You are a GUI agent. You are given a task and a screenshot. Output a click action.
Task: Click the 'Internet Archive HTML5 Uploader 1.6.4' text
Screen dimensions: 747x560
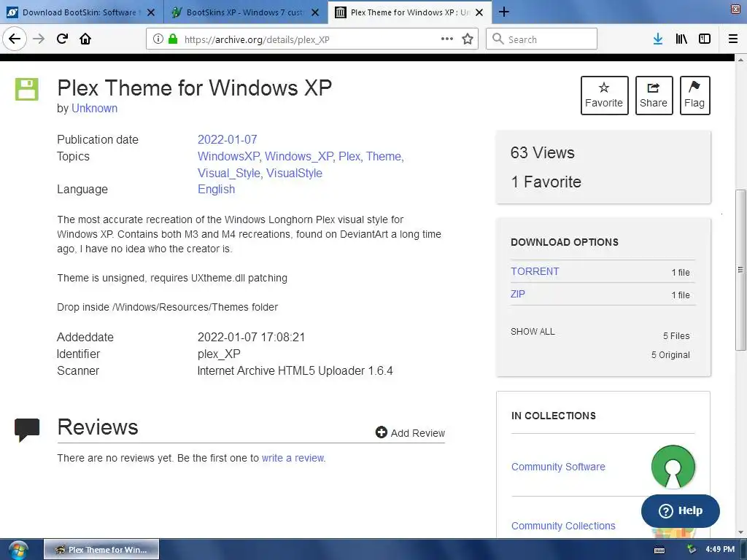coord(295,370)
